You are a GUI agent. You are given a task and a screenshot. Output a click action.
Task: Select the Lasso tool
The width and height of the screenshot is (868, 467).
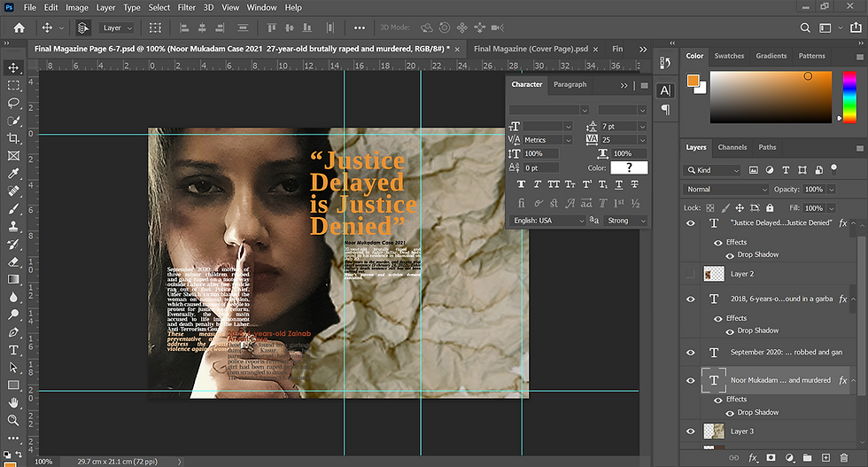pos(13,103)
